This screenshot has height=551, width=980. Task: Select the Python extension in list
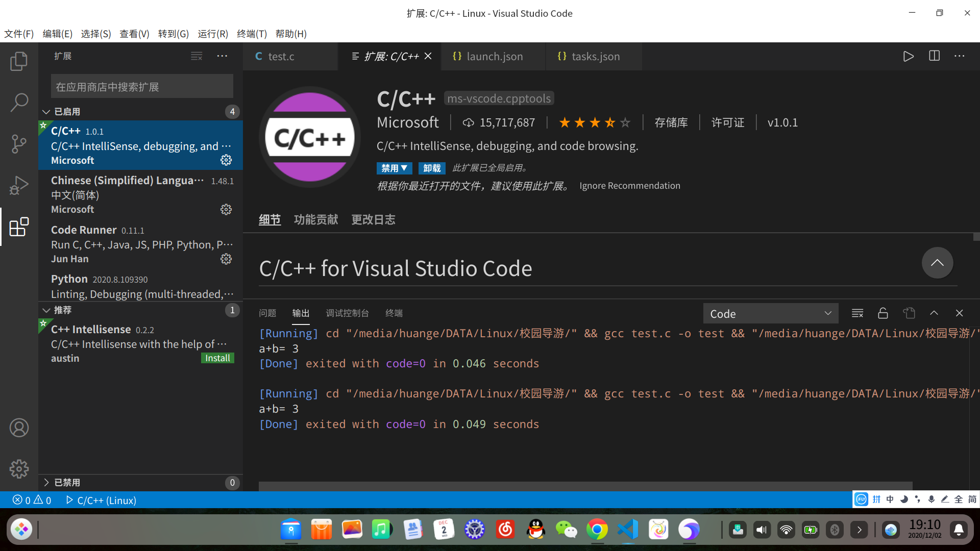(x=140, y=286)
